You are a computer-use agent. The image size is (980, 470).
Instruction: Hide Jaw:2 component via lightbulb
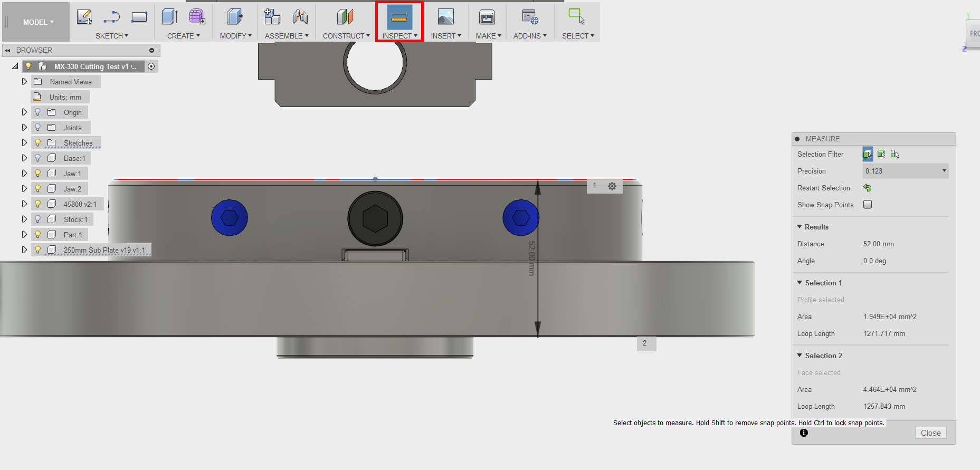(x=37, y=189)
